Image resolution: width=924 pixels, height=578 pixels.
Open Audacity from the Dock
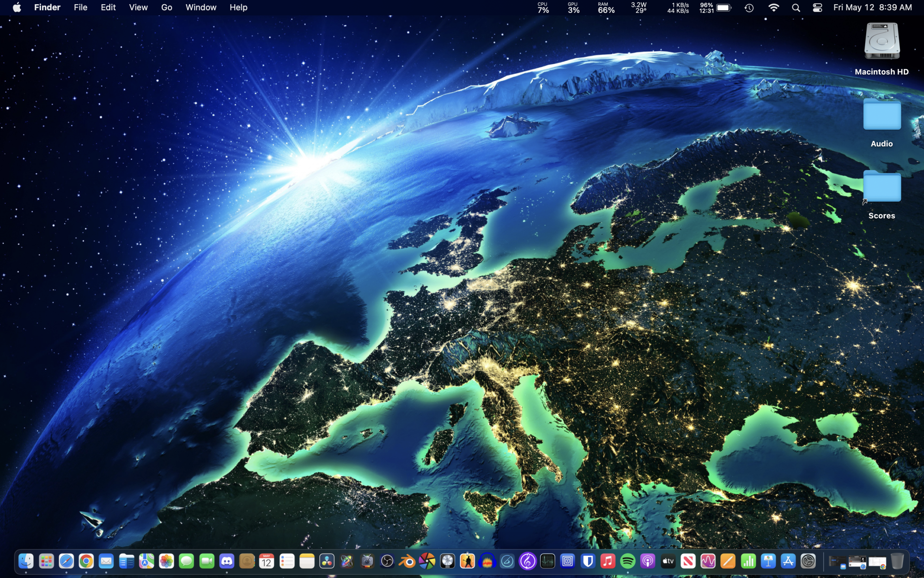click(487, 561)
